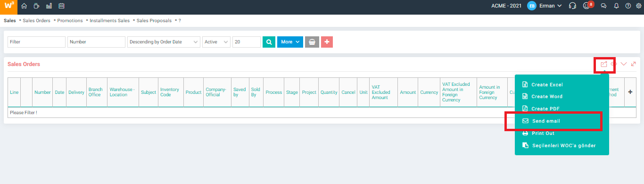
Task: Open the Promotions navigation link
Action: [70, 21]
